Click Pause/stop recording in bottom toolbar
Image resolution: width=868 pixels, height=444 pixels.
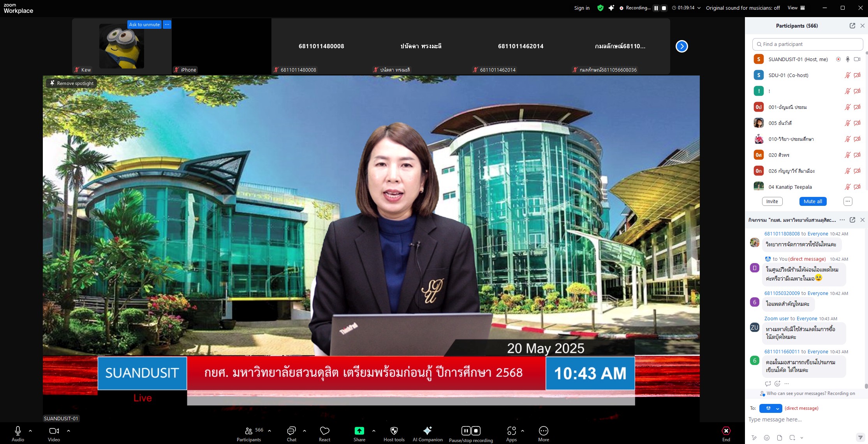tap(471, 434)
